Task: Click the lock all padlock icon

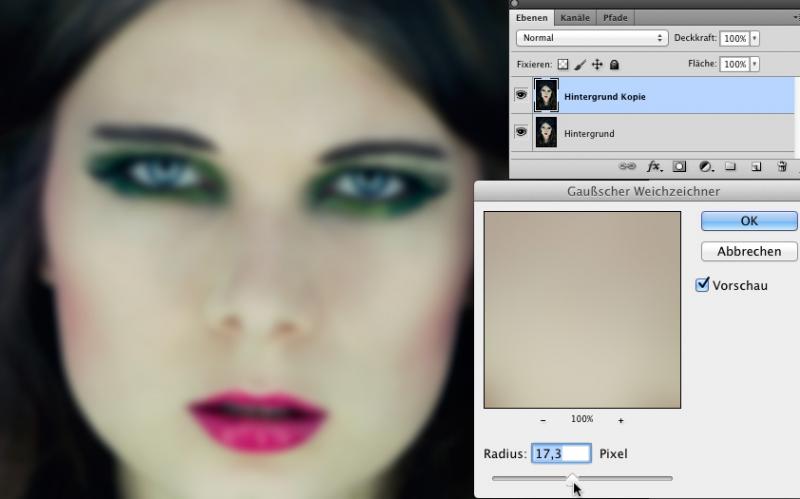Action: tap(614, 64)
